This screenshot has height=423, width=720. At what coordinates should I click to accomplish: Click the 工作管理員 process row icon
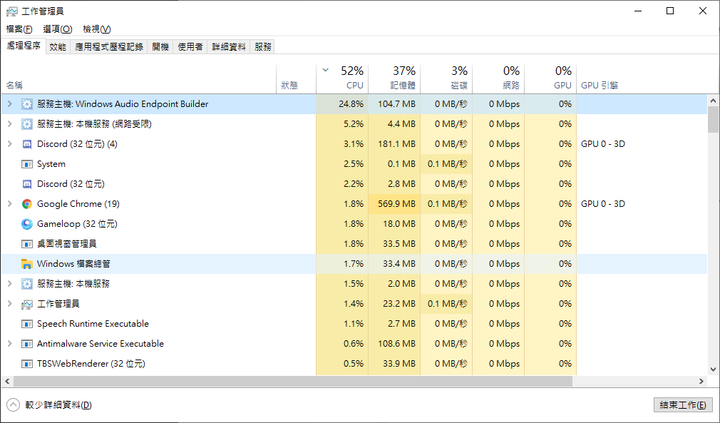[x=27, y=304]
